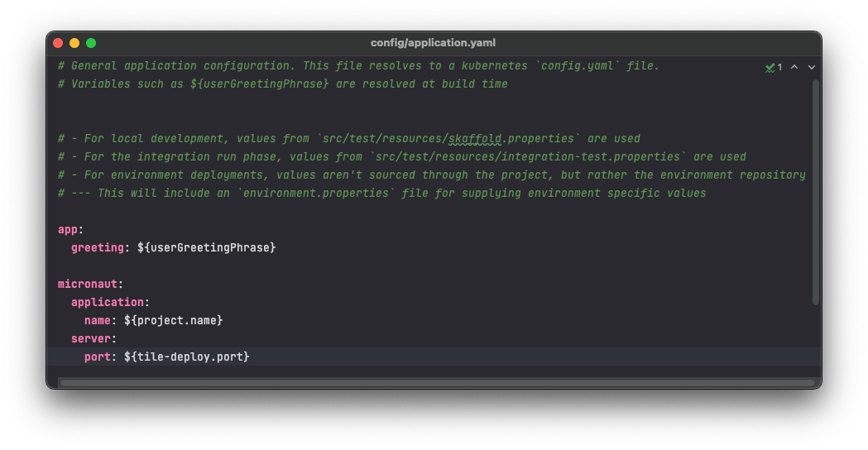Viewport: 868px width, 450px height.
Task: Click the ${project.name} placeholder value
Action: coord(173,320)
